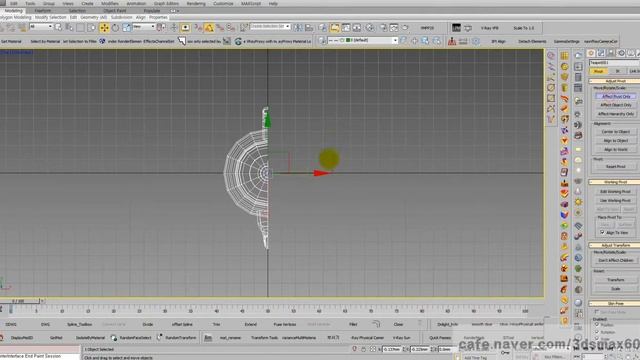This screenshot has width=640, height=360.
Task: Click the X coordinate field in status bar
Action: (x=391, y=349)
